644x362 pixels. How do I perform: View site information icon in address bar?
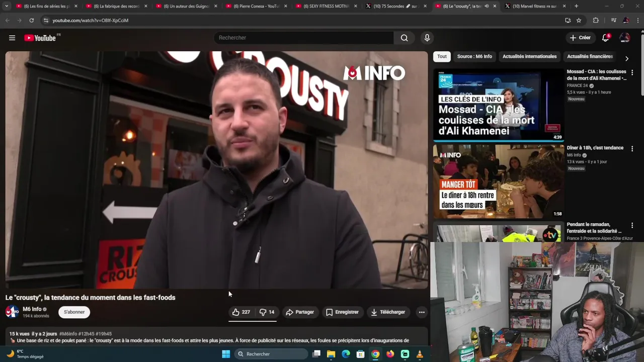click(46, 20)
